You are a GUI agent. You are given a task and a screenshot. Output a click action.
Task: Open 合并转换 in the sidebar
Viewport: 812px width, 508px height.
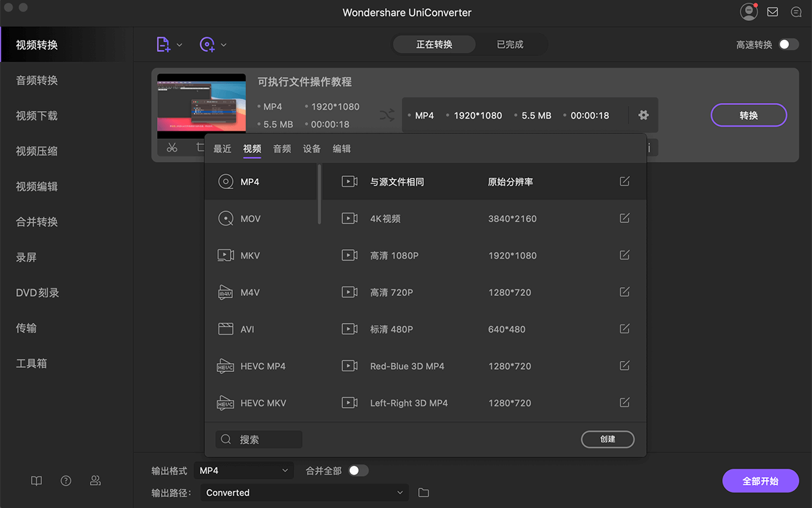click(37, 221)
